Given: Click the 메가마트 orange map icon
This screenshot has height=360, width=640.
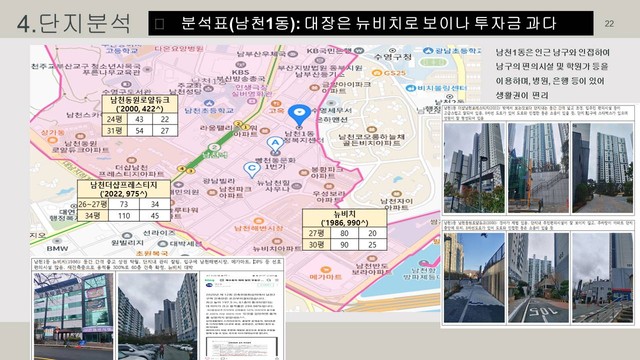Looking at the screenshot, I should [x=325, y=269].
